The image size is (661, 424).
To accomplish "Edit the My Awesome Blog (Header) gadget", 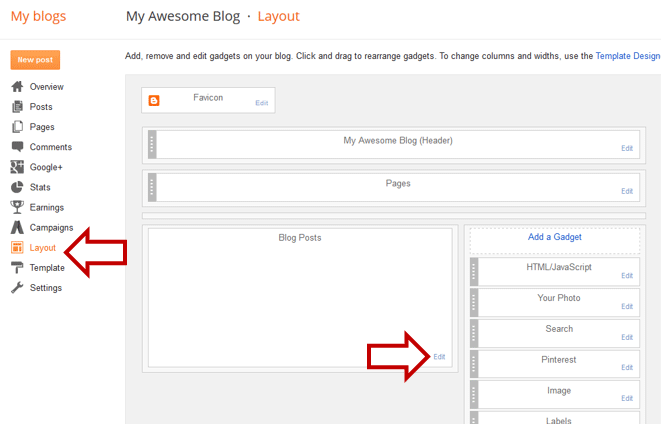I will pyautogui.click(x=627, y=148).
